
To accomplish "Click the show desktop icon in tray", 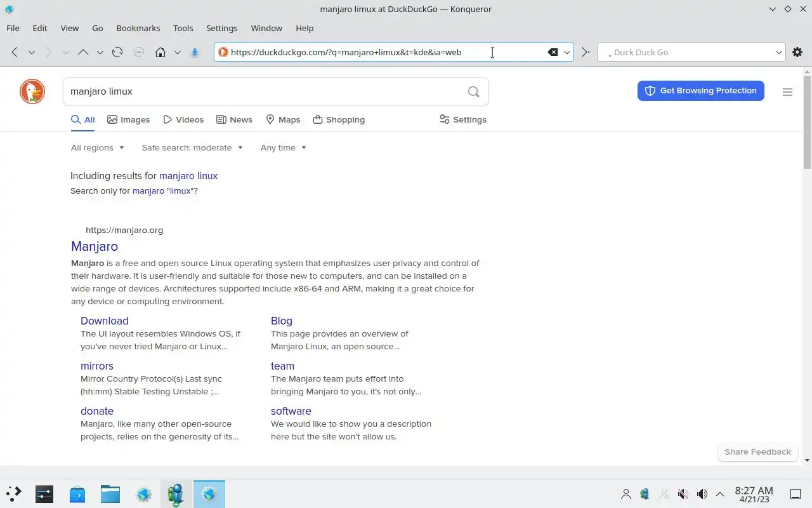I will coord(796,494).
